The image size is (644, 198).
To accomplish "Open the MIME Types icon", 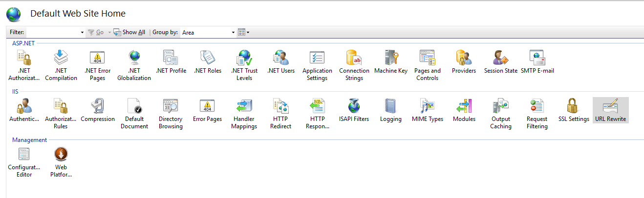I will point(427,106).
